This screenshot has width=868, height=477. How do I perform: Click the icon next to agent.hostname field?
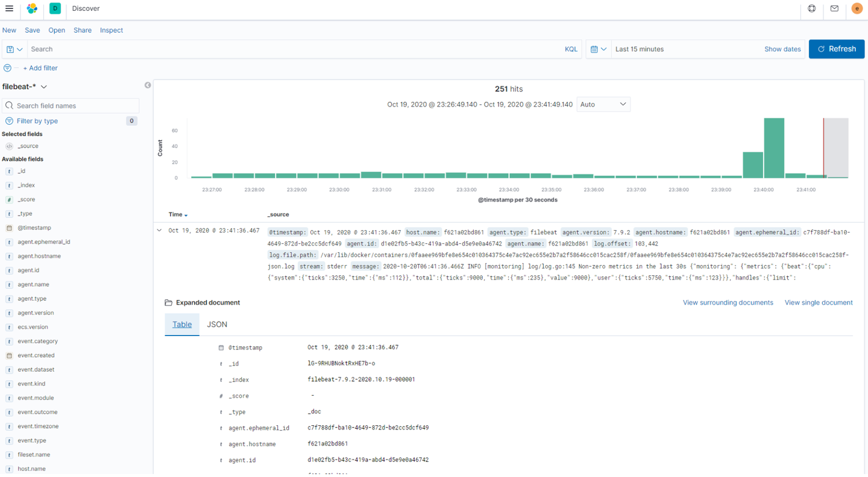(x=9, y=257)
